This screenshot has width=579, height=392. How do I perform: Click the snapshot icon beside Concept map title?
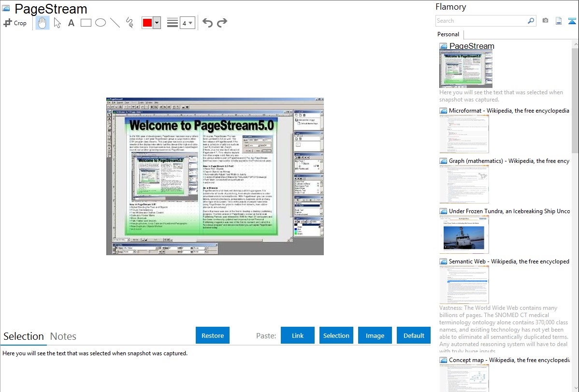[443, 360]
